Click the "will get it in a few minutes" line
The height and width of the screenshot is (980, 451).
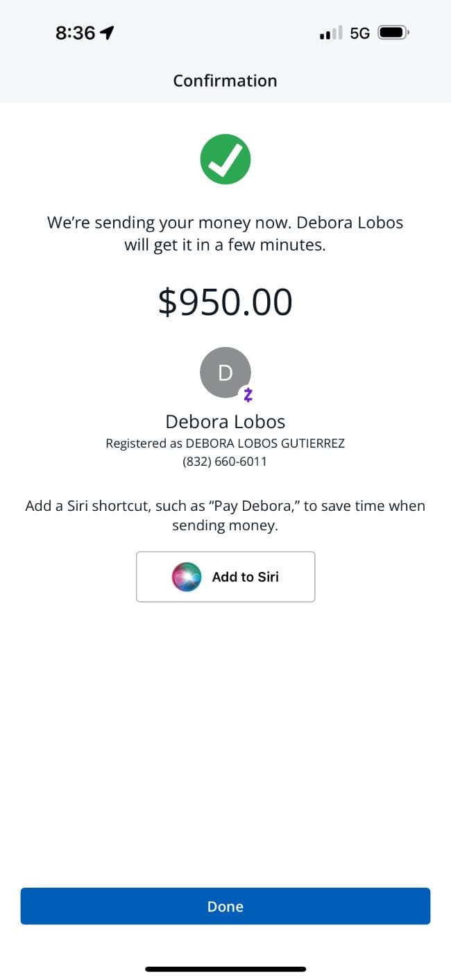[225, 244]
